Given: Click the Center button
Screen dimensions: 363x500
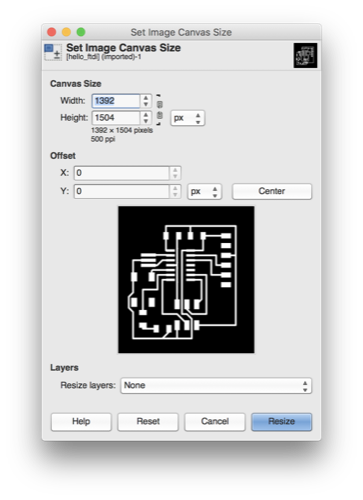Looking at the screenshot, I should tap(272, 191).
